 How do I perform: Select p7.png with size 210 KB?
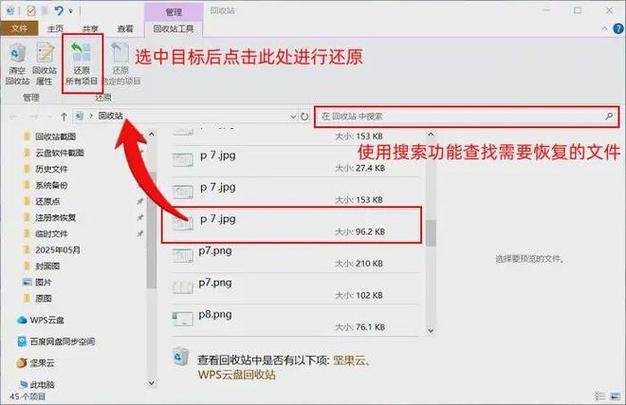(295, 256)
